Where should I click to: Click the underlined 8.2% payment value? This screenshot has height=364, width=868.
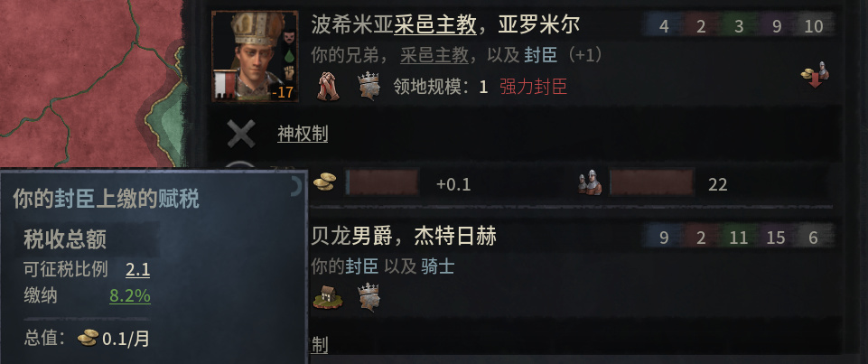pyautogui.click(x=130, y=296)
